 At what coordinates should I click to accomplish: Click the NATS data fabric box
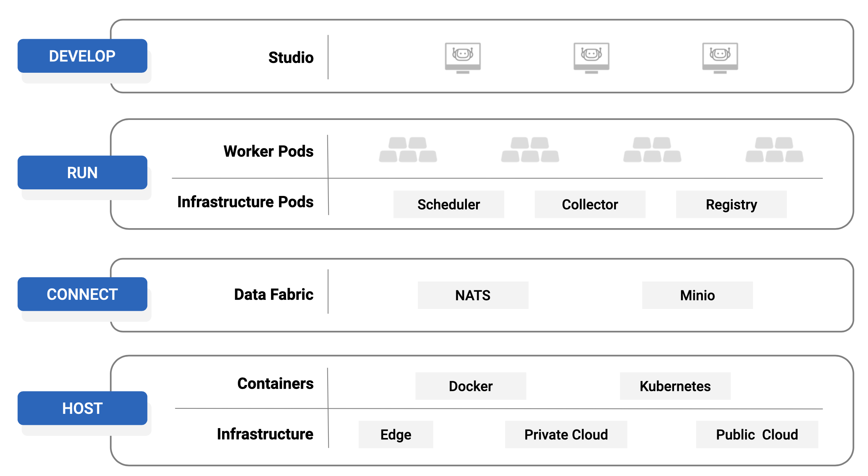click(473, 295)
